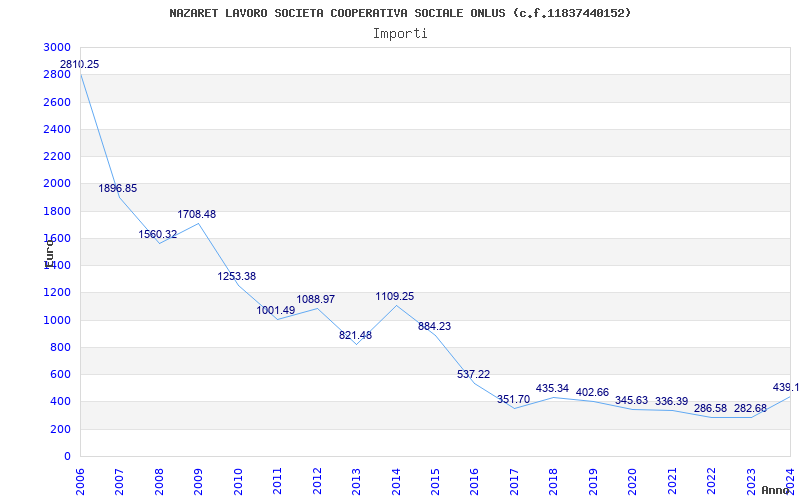Click the 1109.25 peak label
Viewport: 800px width, 500px height.
point(395,296)
